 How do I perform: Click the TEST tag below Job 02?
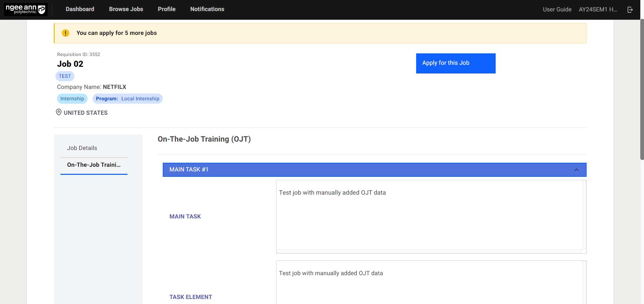(65, 76)
